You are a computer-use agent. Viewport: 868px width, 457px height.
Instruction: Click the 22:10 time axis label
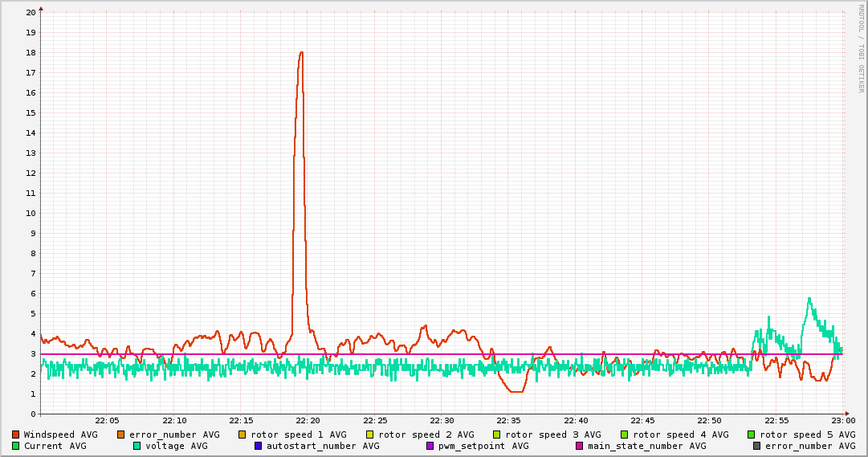174,421
